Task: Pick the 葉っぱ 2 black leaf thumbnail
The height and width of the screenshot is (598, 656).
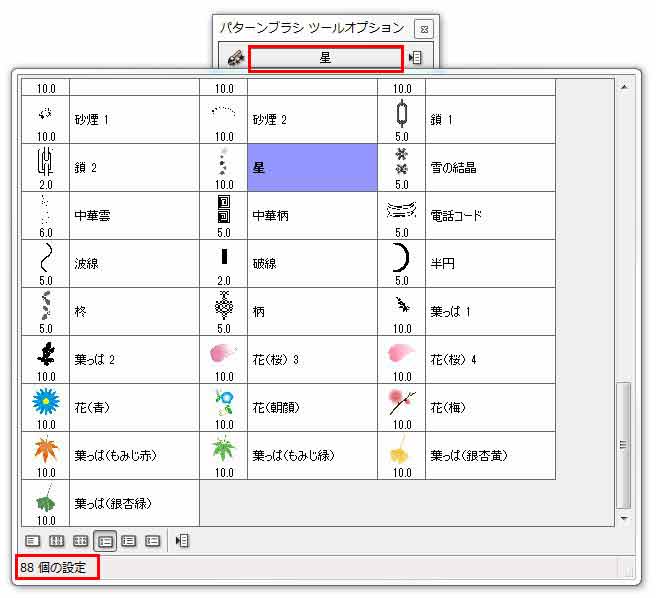Action: [46, 354]
